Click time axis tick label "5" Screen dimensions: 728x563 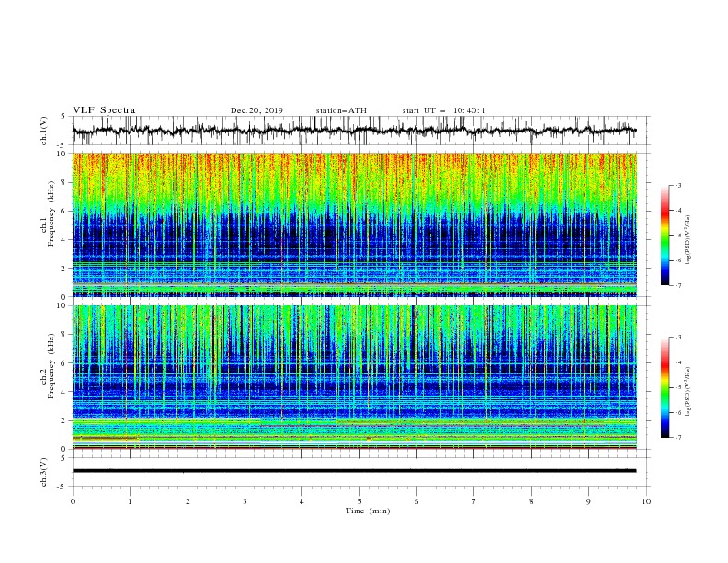[x=359, y=501]
